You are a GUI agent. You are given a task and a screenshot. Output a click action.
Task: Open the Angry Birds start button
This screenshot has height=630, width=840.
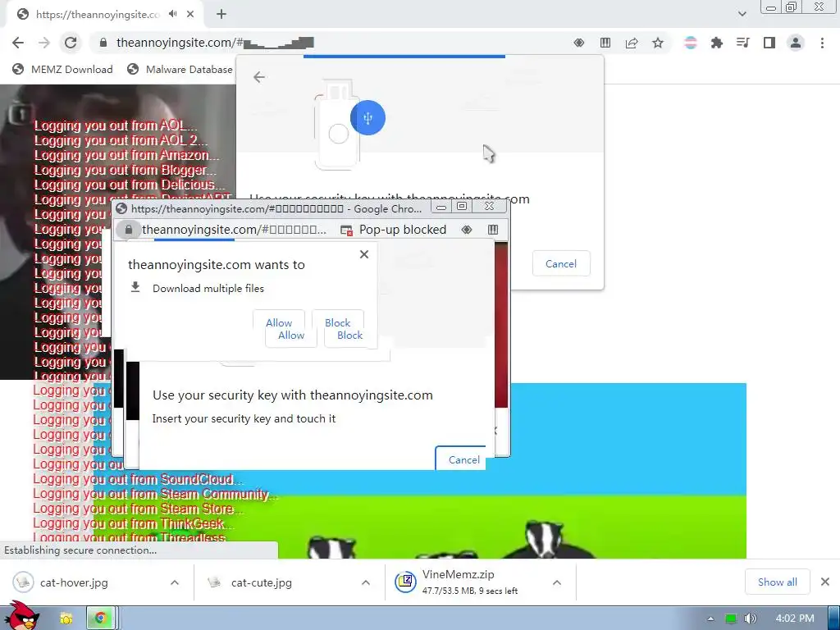tap(22, 616)
